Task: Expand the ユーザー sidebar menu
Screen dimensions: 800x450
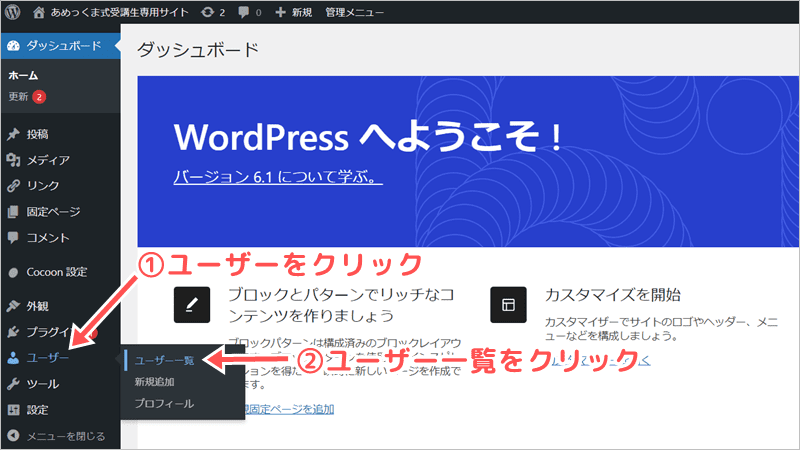Action: click(x=48, y=357)
